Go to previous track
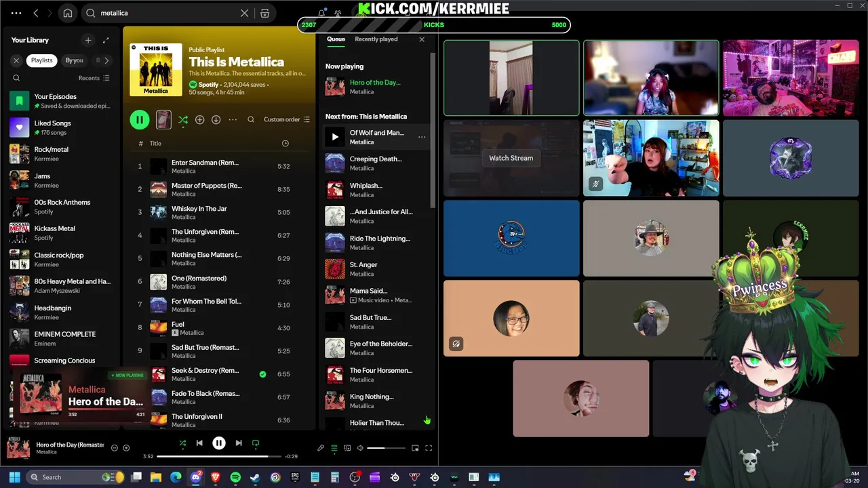The width and height of the screenshot is (868, 488). [199, 443]
